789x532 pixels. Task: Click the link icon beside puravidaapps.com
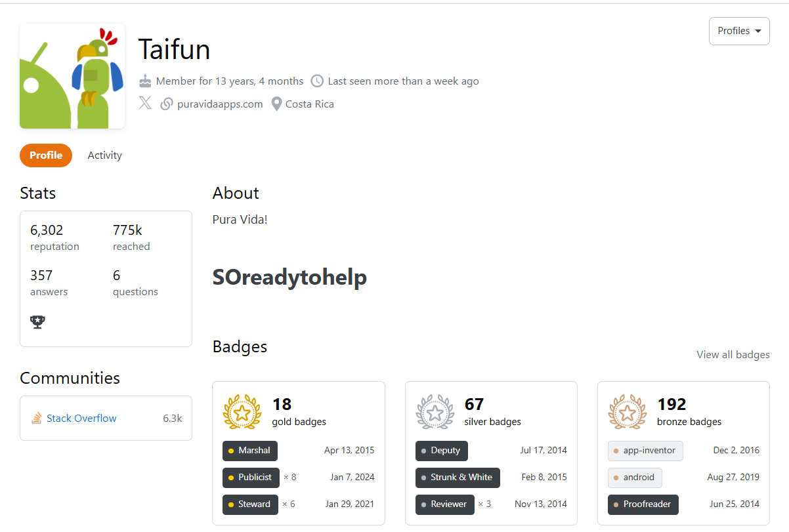click(167, 104)
